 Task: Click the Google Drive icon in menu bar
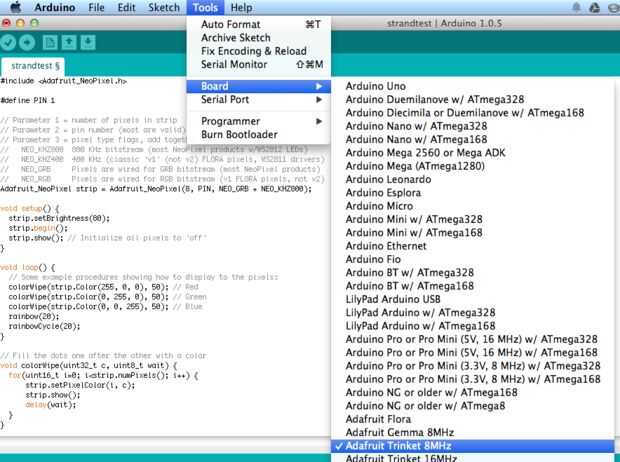[594, 7]
